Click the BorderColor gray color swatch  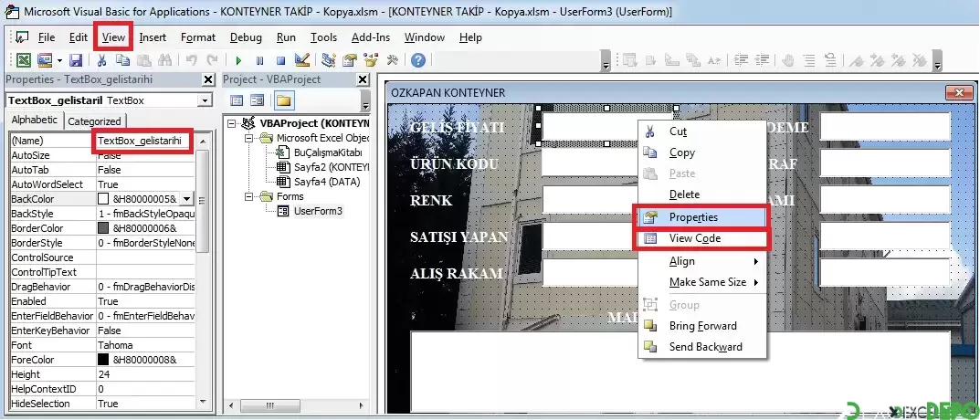104,228
